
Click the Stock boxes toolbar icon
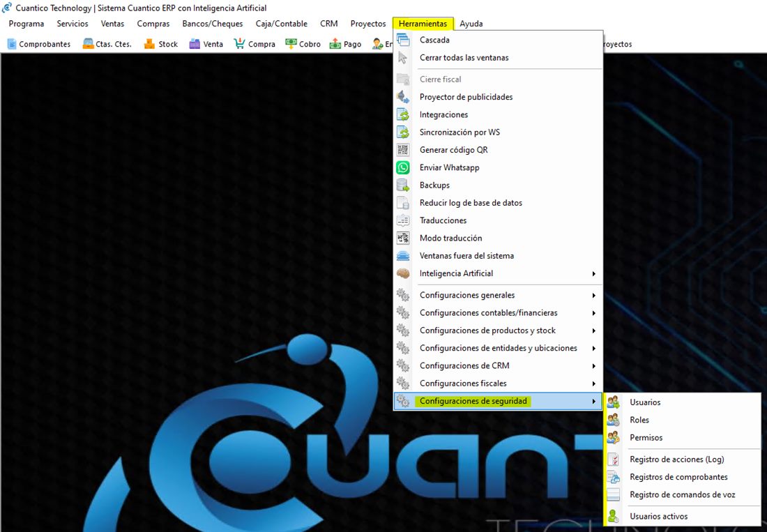click(149, 44)
